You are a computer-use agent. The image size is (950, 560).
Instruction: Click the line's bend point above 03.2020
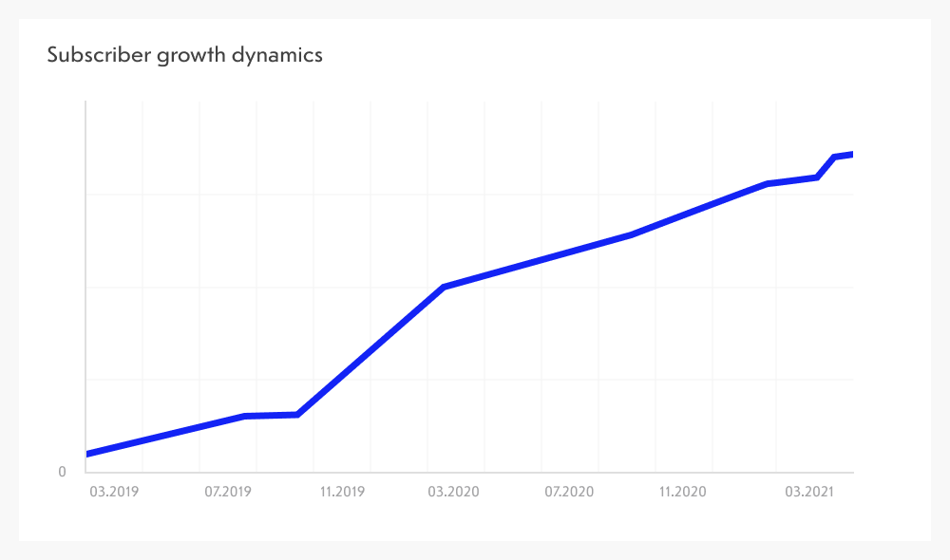tap(444, 287)
